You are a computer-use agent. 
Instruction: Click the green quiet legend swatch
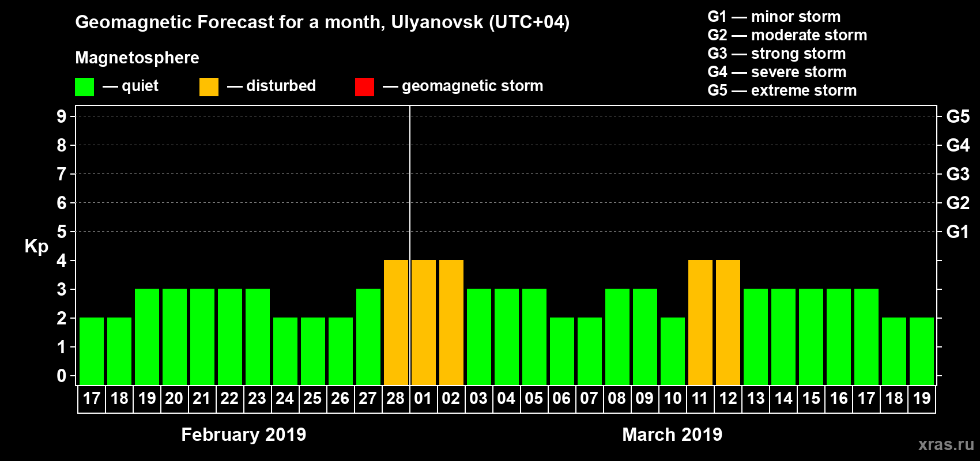click(84, 87)
